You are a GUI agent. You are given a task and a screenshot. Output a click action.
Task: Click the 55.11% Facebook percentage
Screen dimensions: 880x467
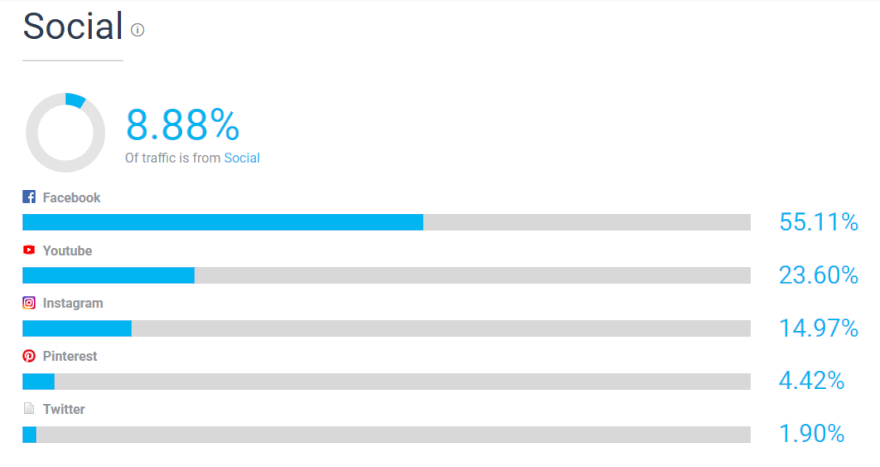click(819, 222)
